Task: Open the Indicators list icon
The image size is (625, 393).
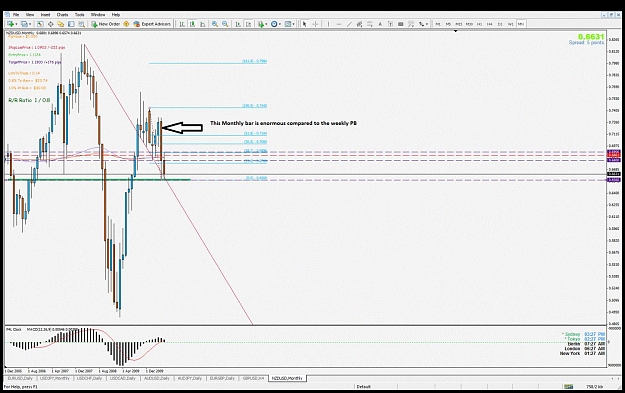Action: (261, 24)
